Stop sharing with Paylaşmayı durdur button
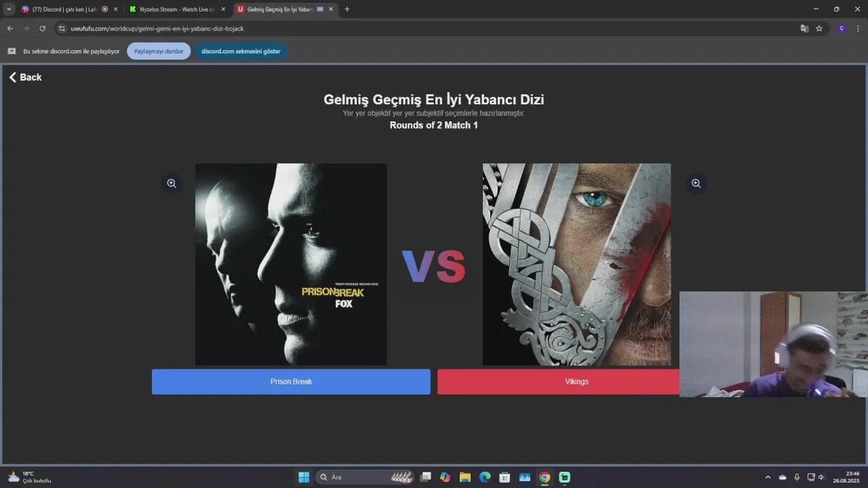Image resolution: width=868 pixels, height=488 pixels. (159, 52)
